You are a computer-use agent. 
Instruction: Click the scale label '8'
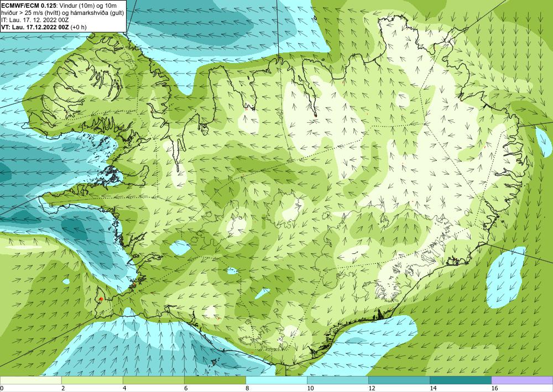click(248, 389)
